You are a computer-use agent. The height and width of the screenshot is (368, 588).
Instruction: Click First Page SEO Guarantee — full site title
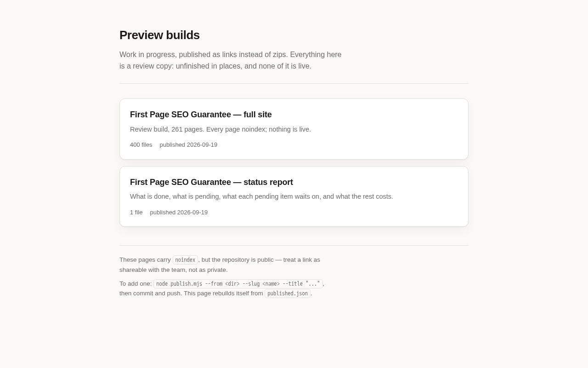click(x=201, y=115)
